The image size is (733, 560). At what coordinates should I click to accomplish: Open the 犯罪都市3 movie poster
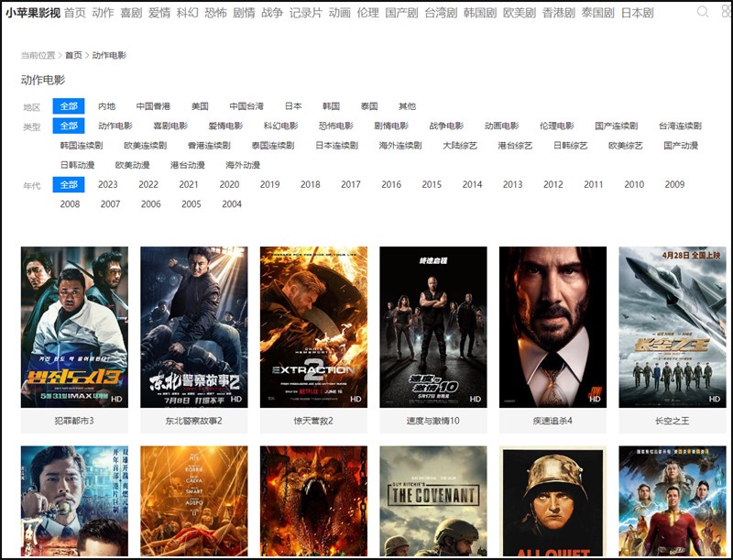74,326
